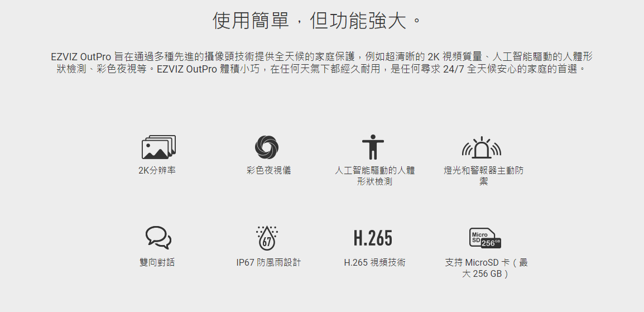Click the text '彩色夜視儀'

point(268,170)
